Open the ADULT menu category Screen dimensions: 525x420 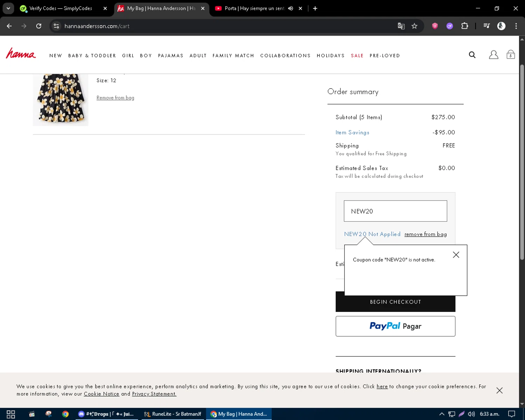click(198, 56)
